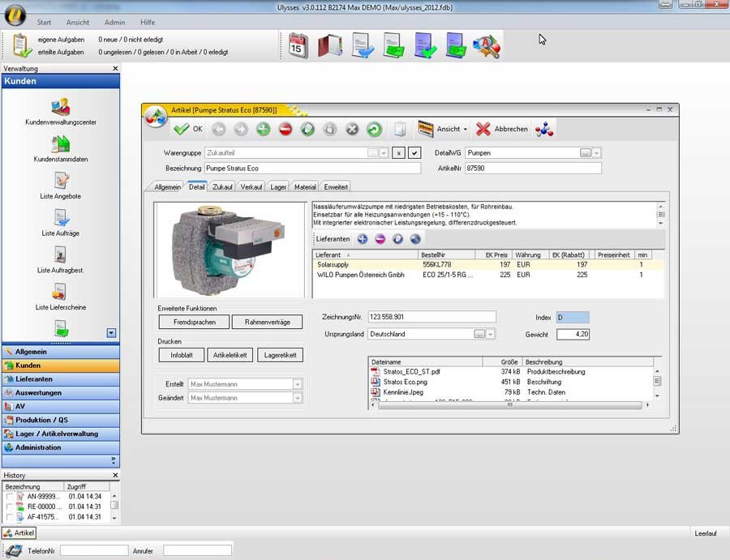
Task: Click the Rahmenverträge button
Action: (267, 322)
